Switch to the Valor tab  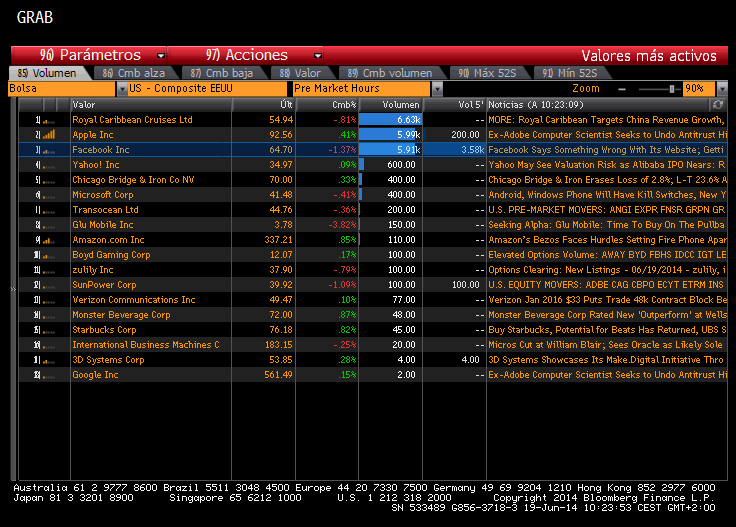click(x=300, y=73)
